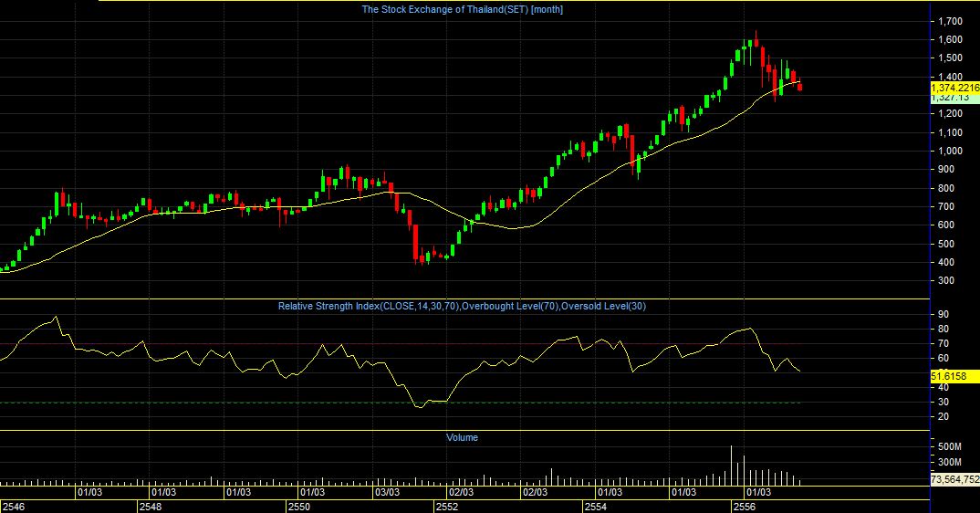Click the 1,100 price axis label
This screenshot has height=513, width=980.
pyautogui.click(x=950, y=132)
